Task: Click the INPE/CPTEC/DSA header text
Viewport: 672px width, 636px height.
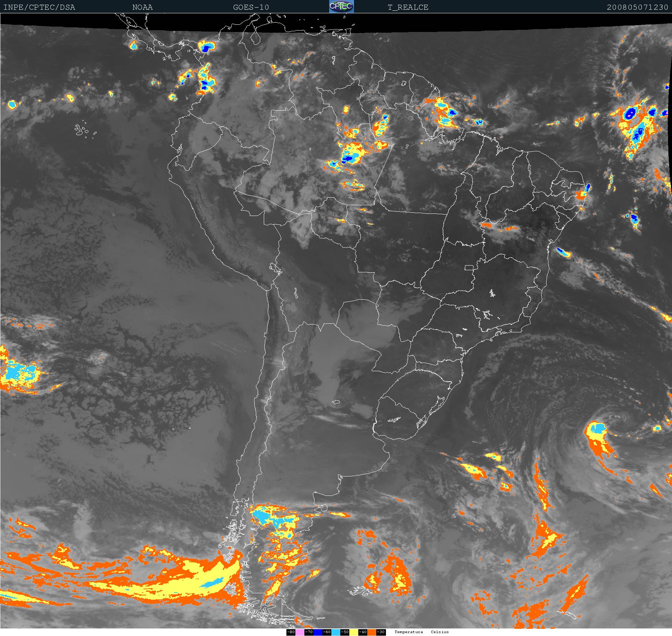Action: click(39, 7)
